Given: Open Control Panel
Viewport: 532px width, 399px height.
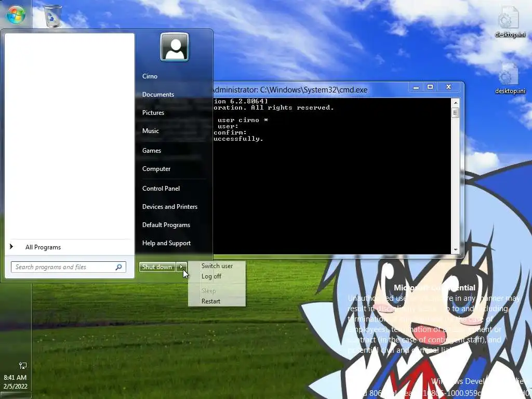Looking at the screenshot, I should point(161,189).
